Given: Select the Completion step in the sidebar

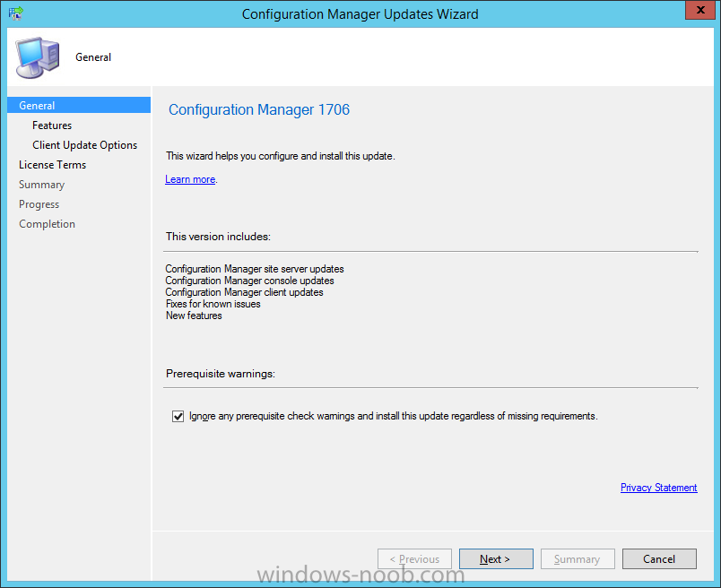Looking at the screenshot, I should tap(47, 224).
